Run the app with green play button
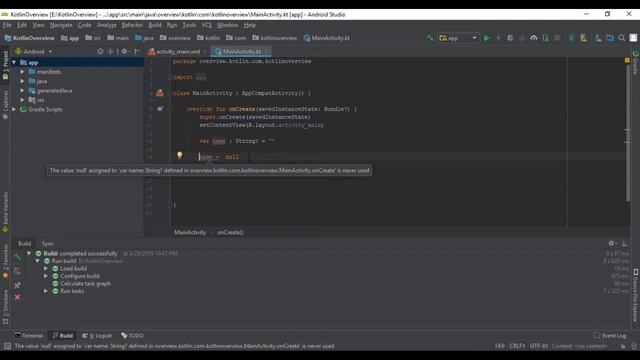Image resolution: width=640 pixels, height=360 pixels. (487, 38)
